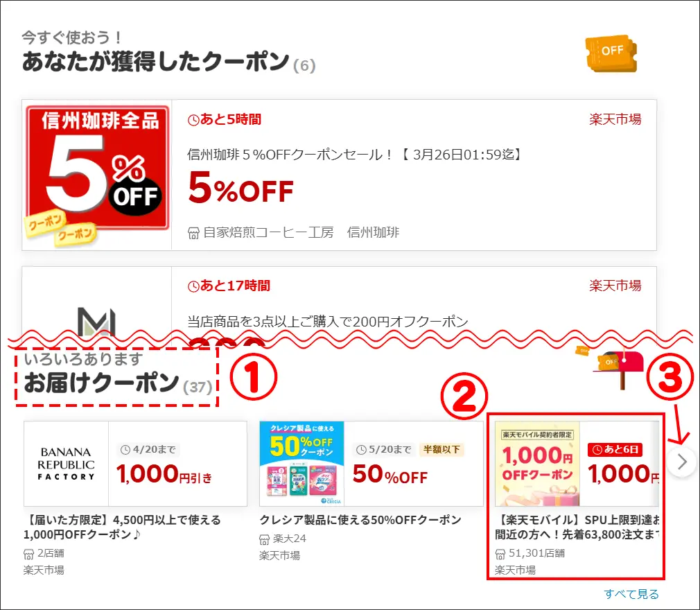The height and width of the screenshot is (610, 700).
Task: Click 楽天市場 label on the 200円 coupon
Action: coord(615,286)
